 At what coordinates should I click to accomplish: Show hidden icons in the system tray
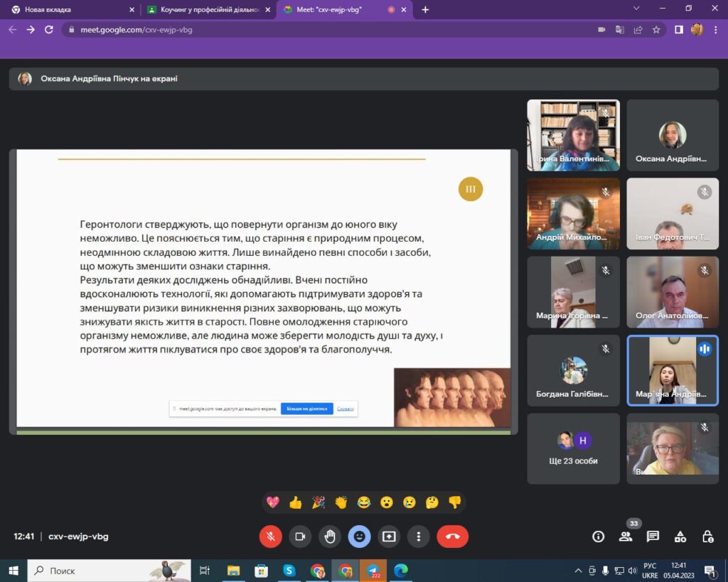click(578, 571)
